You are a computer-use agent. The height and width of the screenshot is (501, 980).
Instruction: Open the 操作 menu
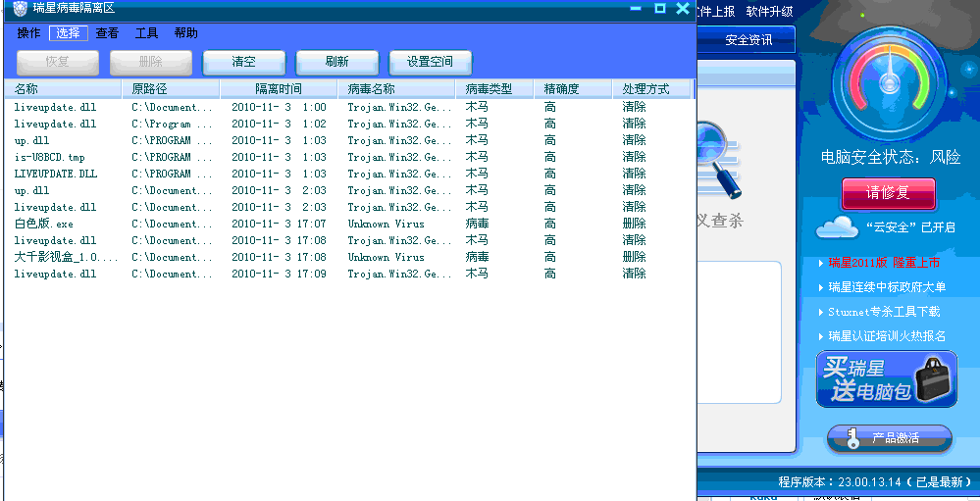[28, 33]
